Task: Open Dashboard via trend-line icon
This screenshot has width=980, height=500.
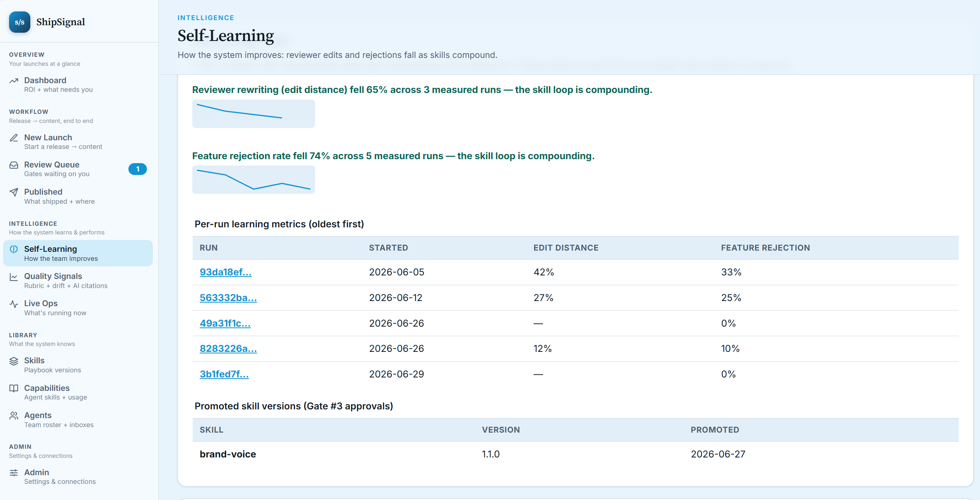Action: pyautogui.click(x=14, y=81)
